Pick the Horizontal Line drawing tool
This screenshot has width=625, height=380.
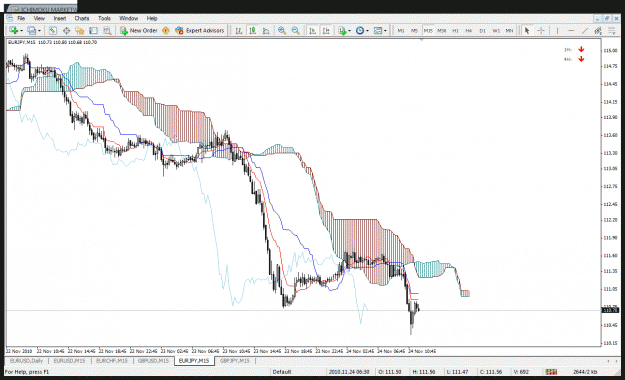click(x=571, y=30)
